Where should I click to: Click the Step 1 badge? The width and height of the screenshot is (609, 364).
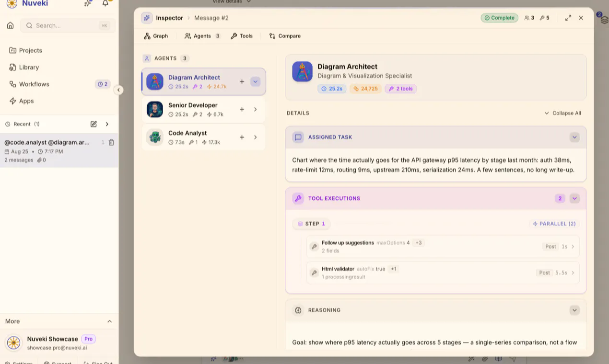coord(312,224)
